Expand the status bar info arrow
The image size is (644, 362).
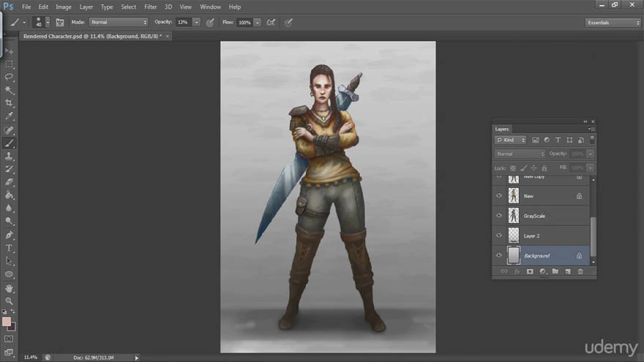point(137,358)
